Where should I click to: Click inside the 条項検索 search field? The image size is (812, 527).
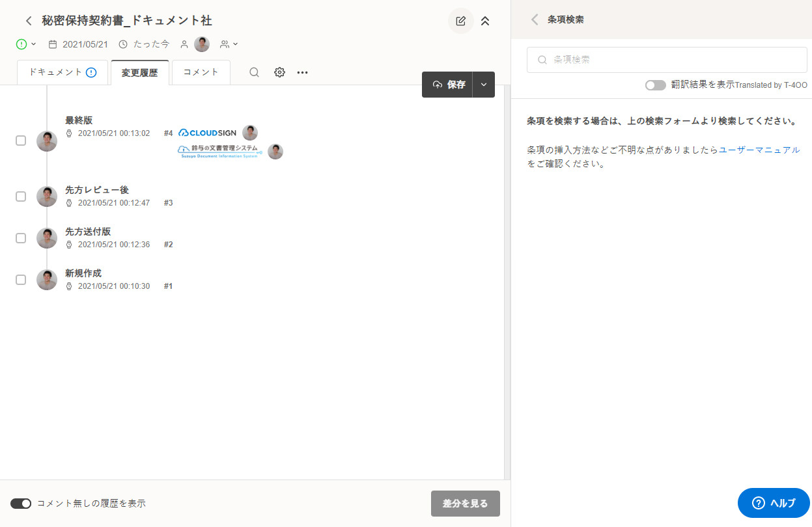click(665, 59)
